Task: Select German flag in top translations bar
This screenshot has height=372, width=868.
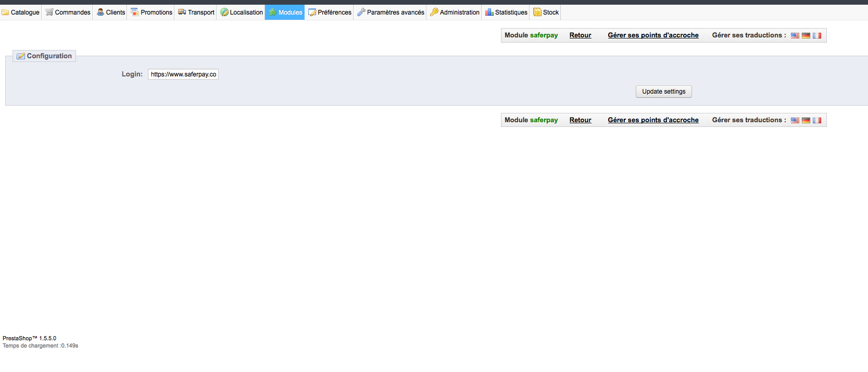Action: pyautogui.click(x=806, y=35)
